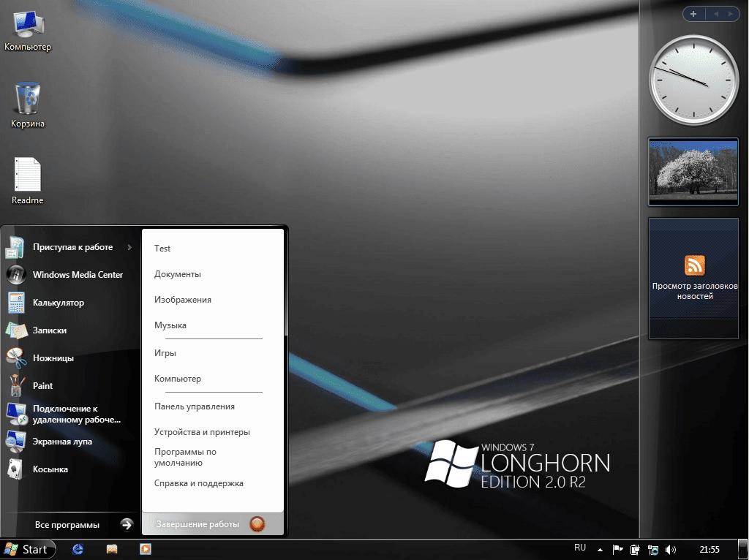Open Изображения in the Start menu

coord(182,299)
